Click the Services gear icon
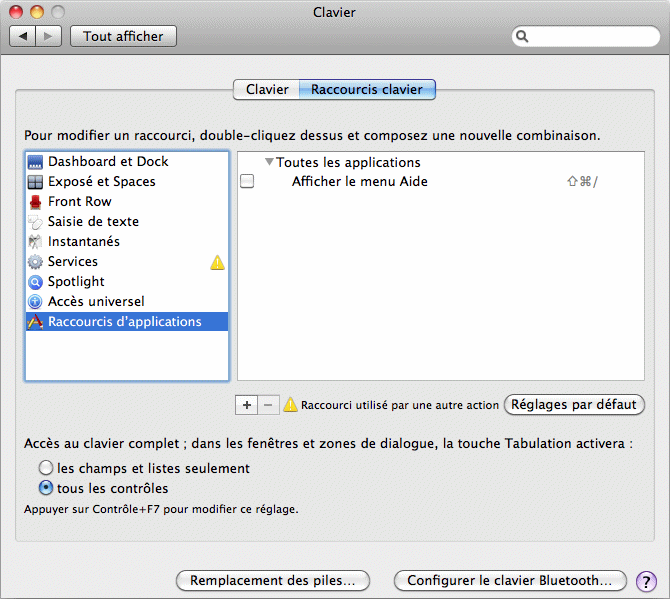The width and height of the screenshot is (670, 599). pyautogui.click(x=35, y=262)
